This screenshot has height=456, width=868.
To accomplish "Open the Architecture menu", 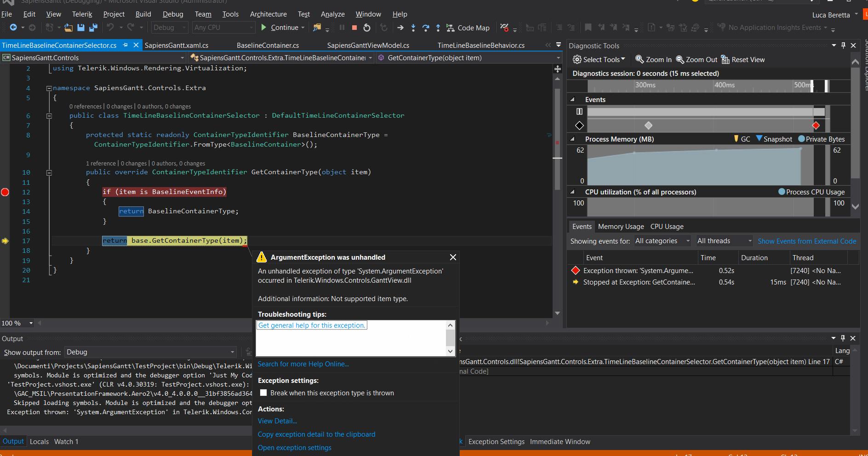I will click(268, 14).
